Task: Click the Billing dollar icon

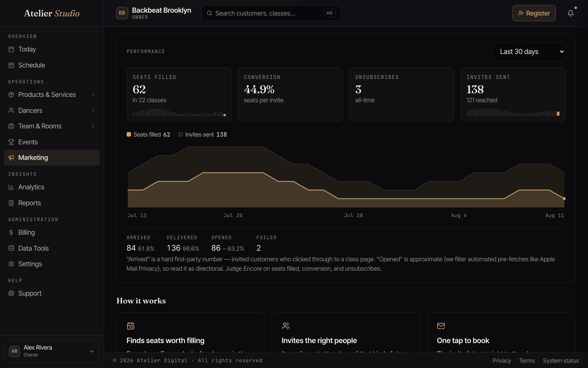Action: tap(11, 232)
